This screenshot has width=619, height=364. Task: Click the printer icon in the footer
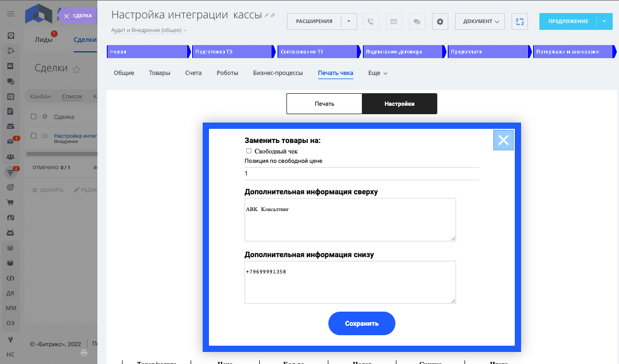84,352
